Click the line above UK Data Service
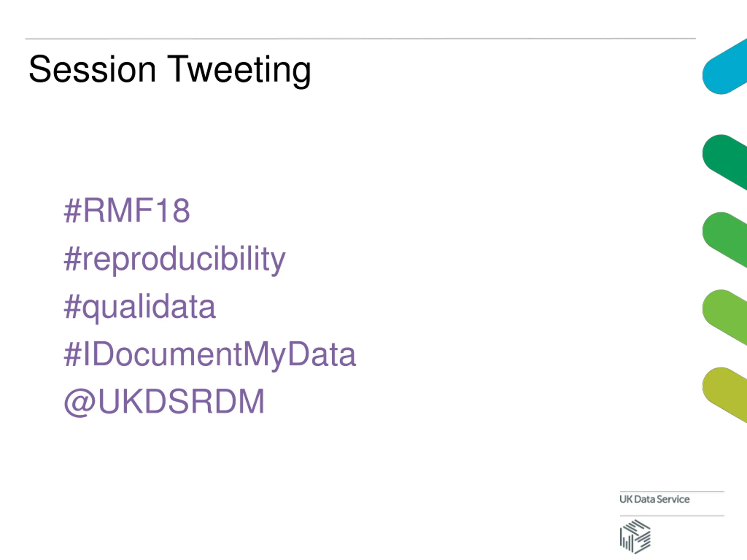The image size is (747, 560). coord(672,492)
